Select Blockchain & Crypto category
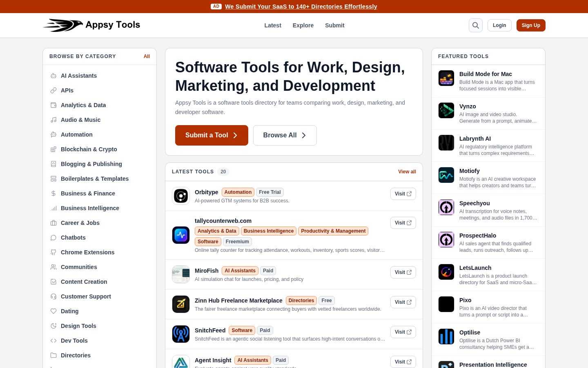588x368 pixels. 100,149
